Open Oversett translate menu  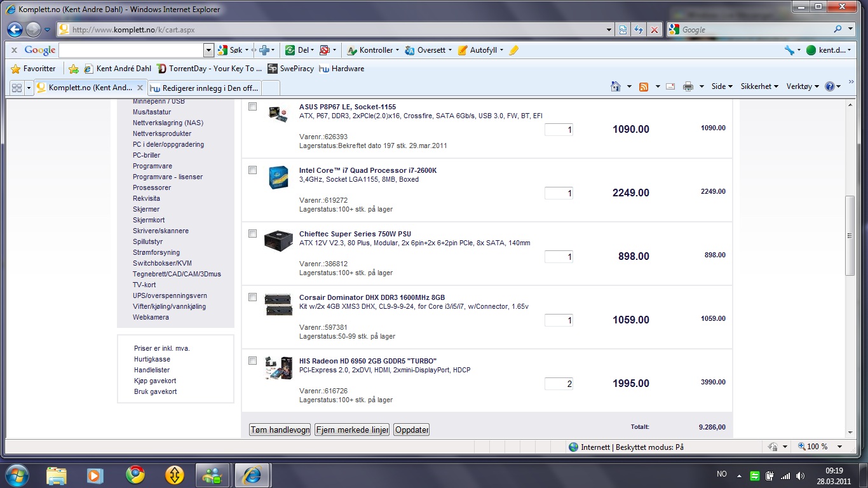[428, 50]
